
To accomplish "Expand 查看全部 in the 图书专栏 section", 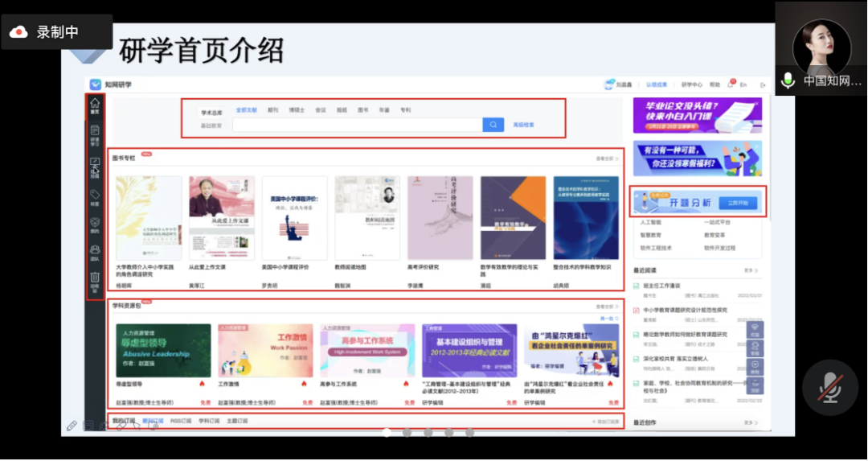I will 607,159.
